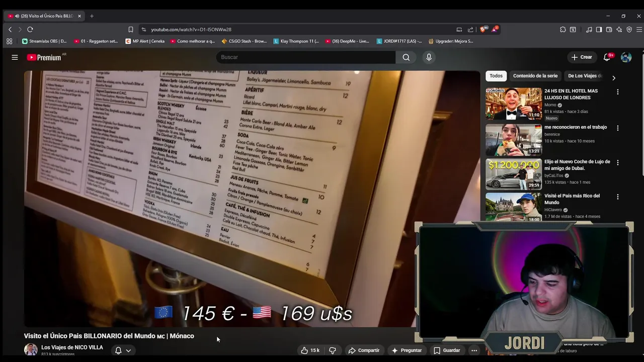Viewport: 644px width, 362px height.
Task: Open Los Viajes de NICO VILLA channel
Action: click(x=72, y=347)
